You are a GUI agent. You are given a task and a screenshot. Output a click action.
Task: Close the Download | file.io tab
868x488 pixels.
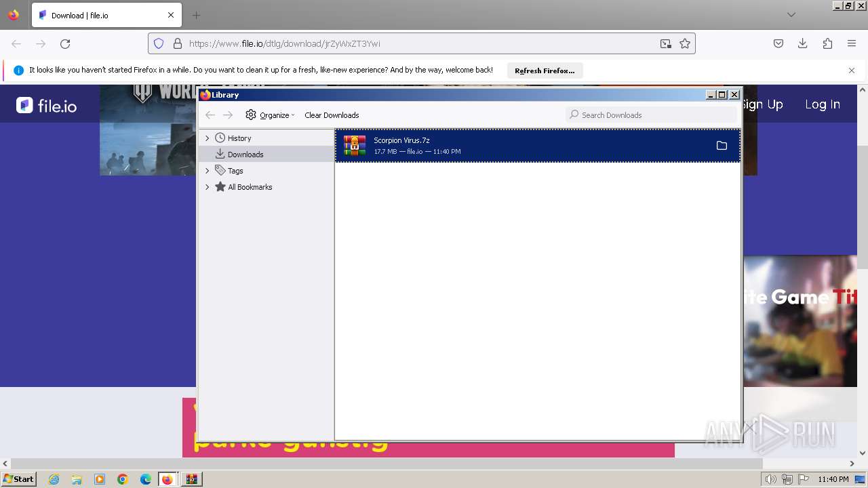click(171, 15)
